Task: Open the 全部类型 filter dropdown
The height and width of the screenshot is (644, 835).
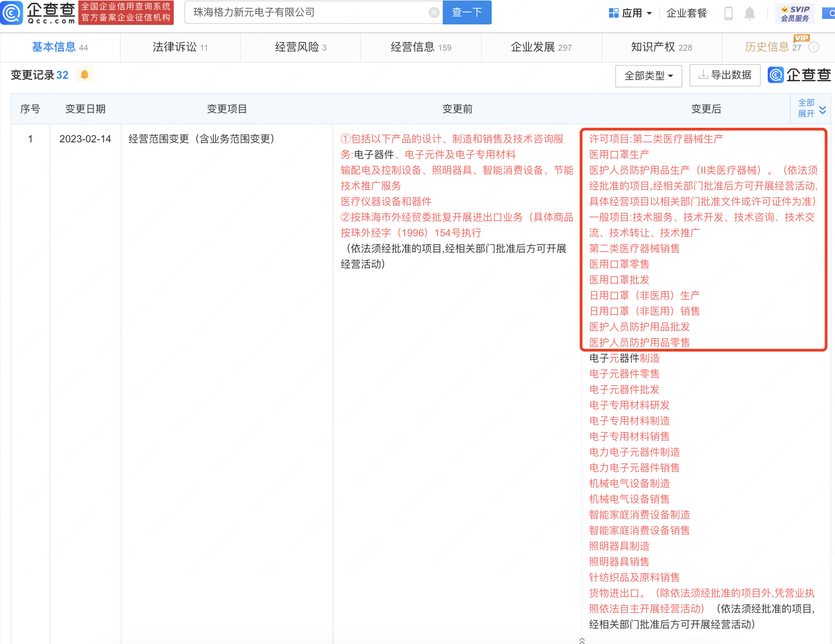Action: [x=649, y=76]
